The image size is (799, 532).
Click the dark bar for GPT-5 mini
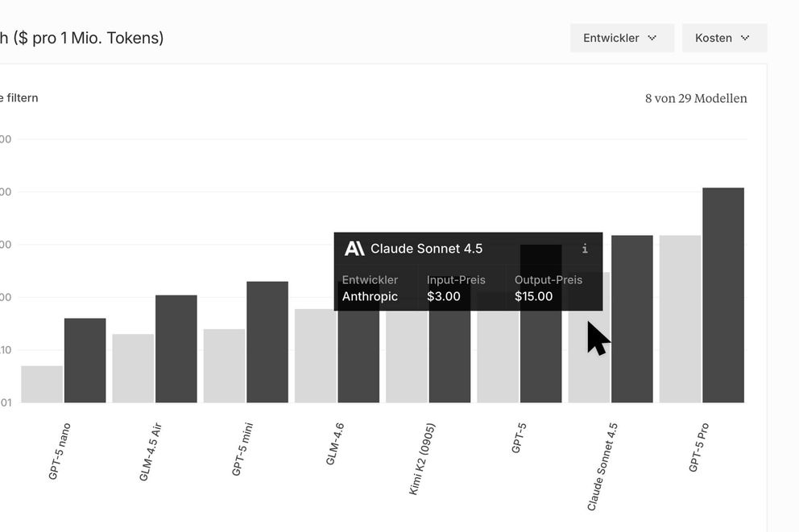[x=267, y=341]
